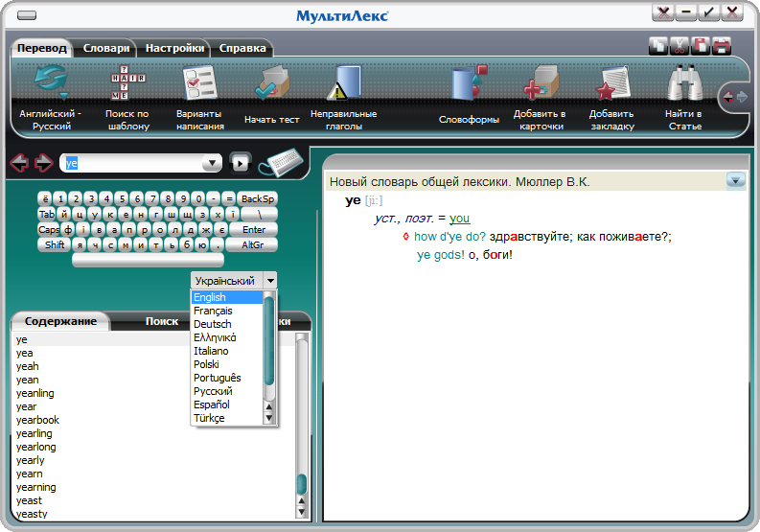Toggle Caps key on virtual keyboard

click(x=49, y=229)
